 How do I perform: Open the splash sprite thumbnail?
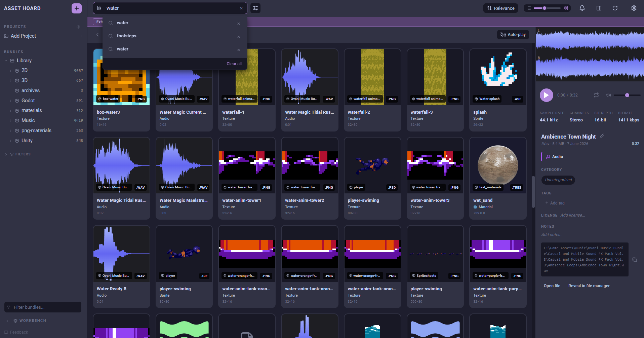498,77
